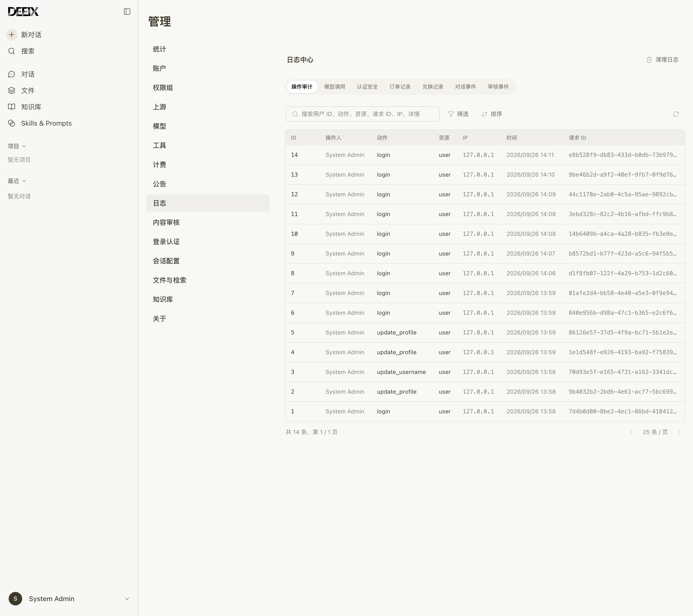
Task: Open the 登录认证 management section
Action: pyautogui.click(x=208, y=242)
